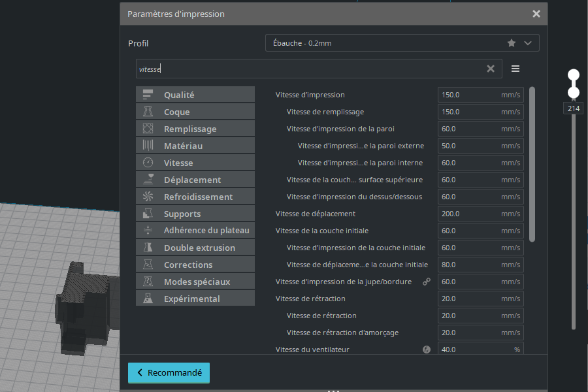Edit Vitesse de rétraction d'amorçage value
Viewport: 588px width, 392px height.
click(480, 333)
